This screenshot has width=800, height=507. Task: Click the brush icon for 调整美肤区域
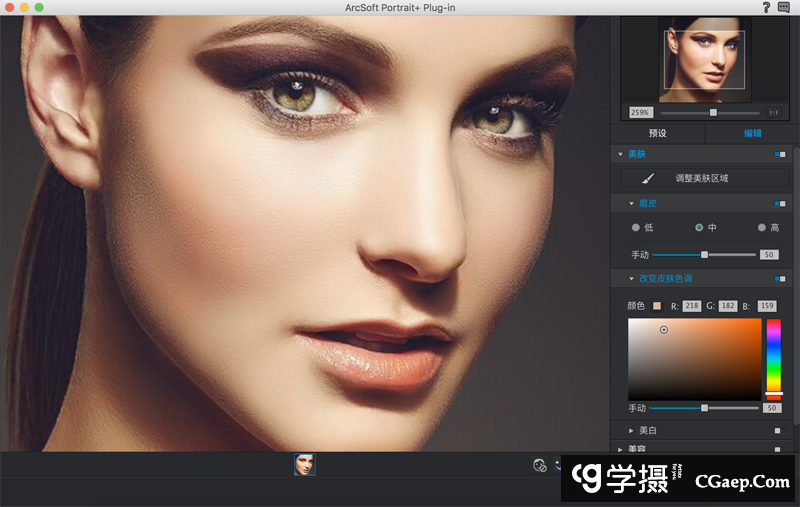coord(648,178)
